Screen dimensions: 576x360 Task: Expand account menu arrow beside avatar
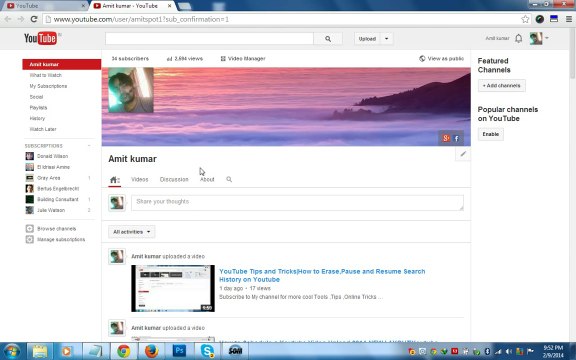[547, 38]
